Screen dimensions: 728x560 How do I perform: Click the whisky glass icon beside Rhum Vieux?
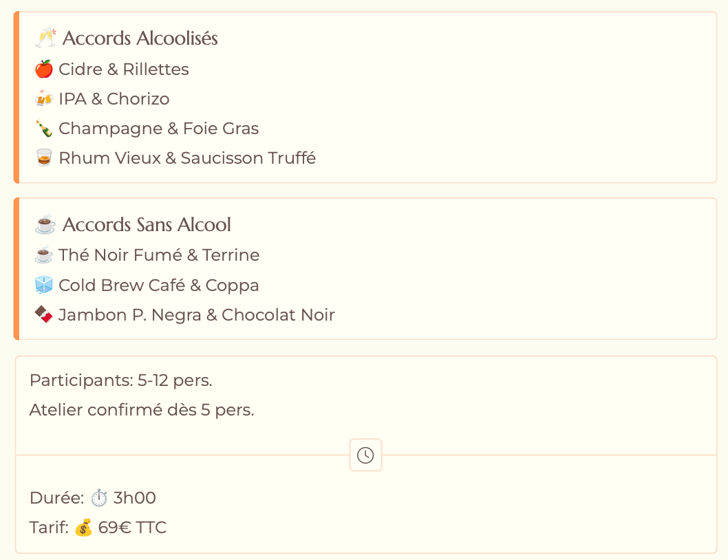pyautogui.click(x=44, y=158)
